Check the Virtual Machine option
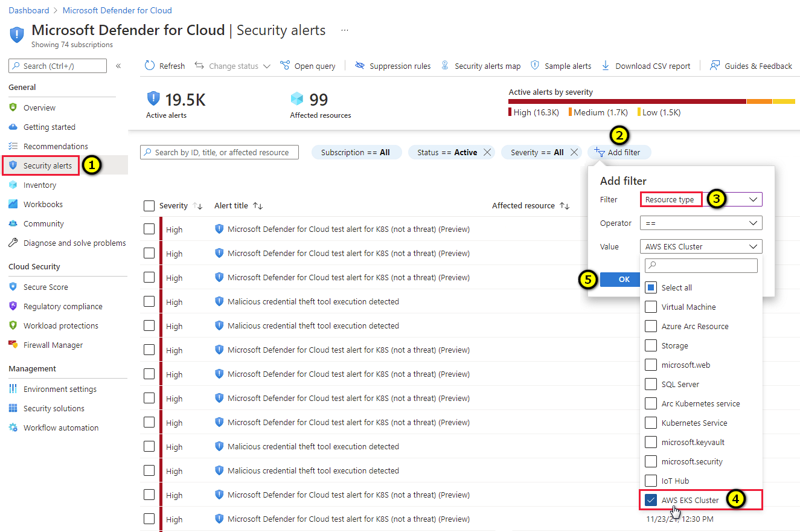The image size is (800, 532). (651, 307)
